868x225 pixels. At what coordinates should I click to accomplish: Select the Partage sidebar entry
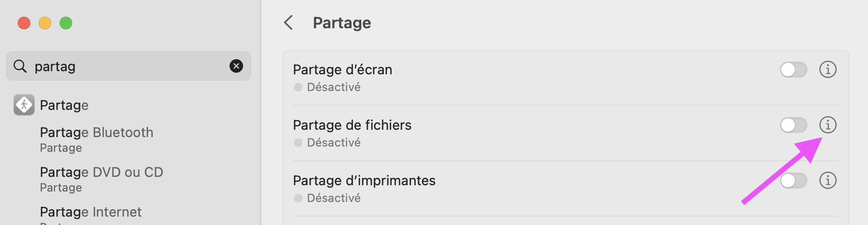click(x=64, y=105)
